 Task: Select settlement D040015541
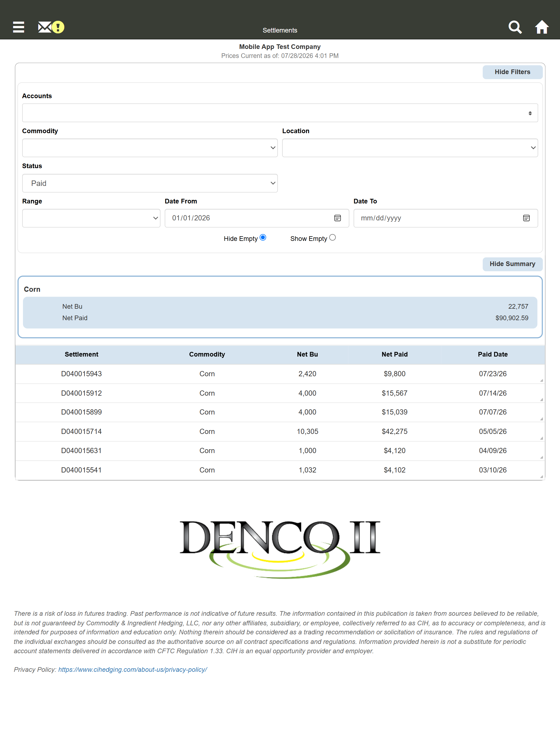click(81, 470)
